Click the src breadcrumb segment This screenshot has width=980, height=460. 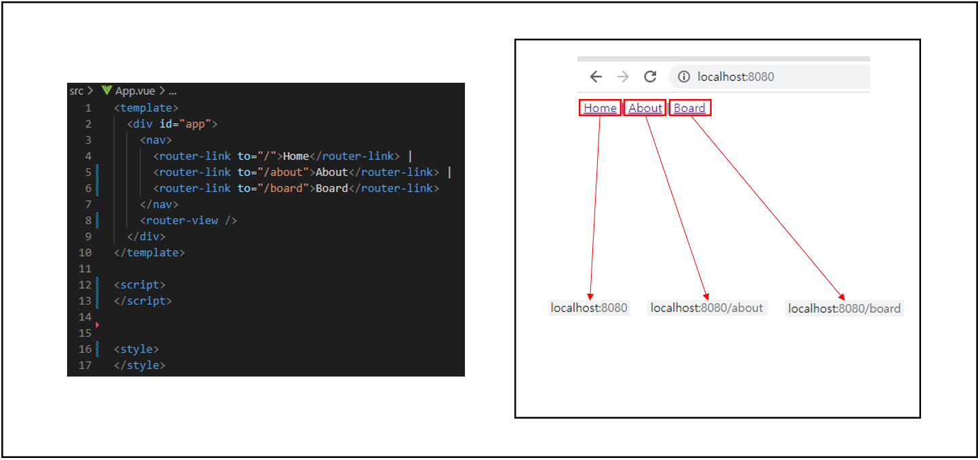77,90
